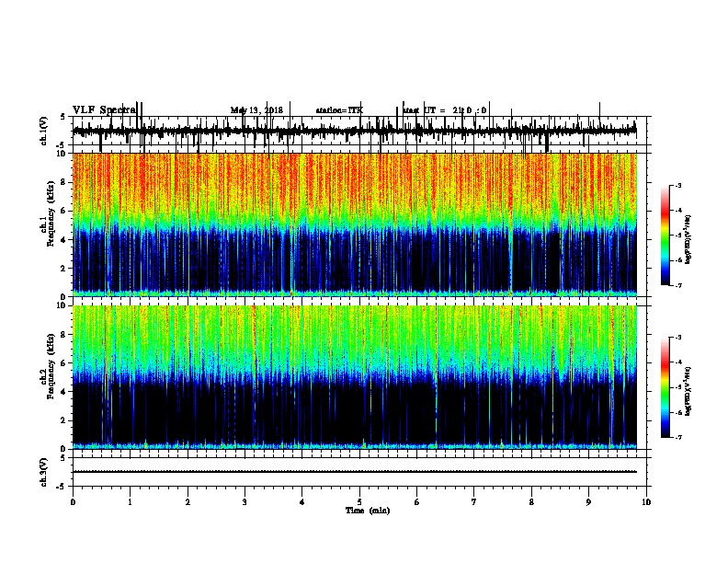The image size is (728, 563).
Task: Click time axis tick label '8'
Action: click(x=531, y=502)
